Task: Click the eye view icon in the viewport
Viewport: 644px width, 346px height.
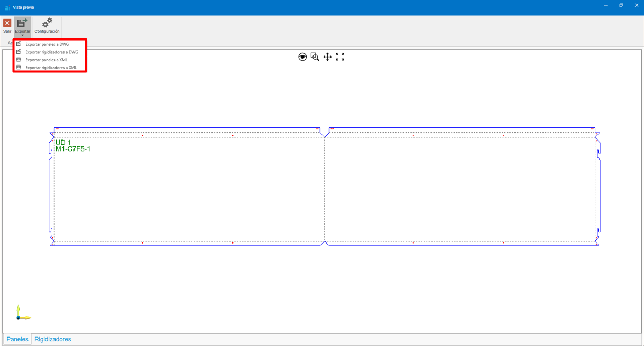Action: point(302,57)
